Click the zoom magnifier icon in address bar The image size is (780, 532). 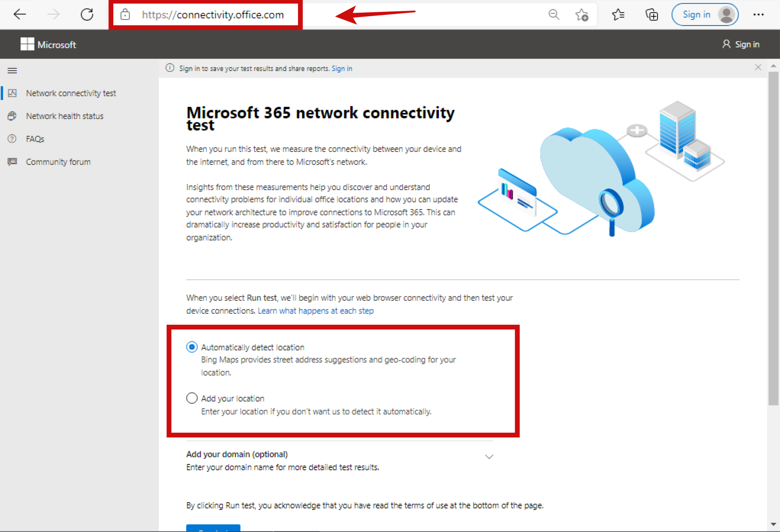pyautogui.click(x=554, y=15)
